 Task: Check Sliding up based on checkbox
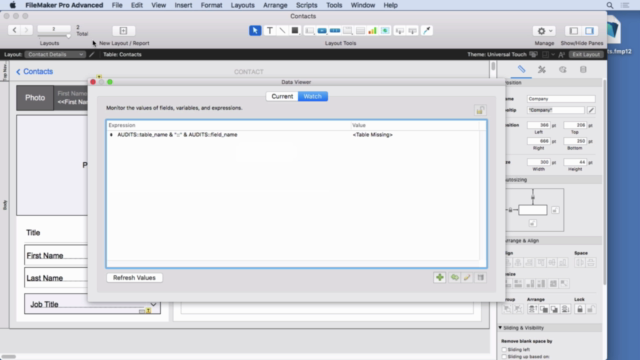pyautogui.click(x=504, y=357)
